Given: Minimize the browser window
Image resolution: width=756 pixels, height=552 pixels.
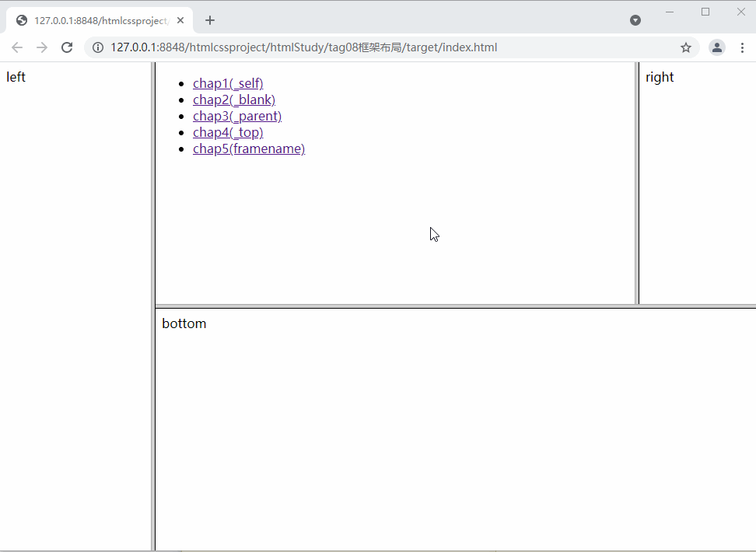Looking at the screenshot, I should tap(669, 12).
